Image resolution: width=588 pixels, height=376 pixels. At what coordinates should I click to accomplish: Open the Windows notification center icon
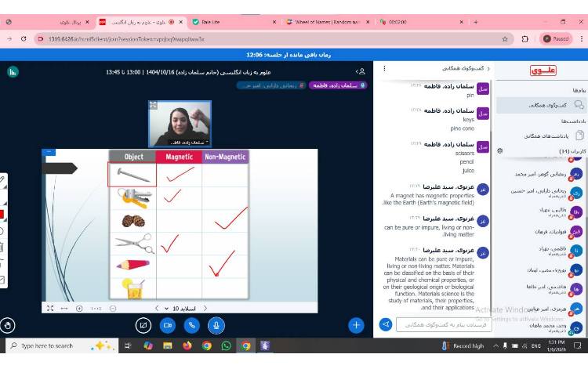(578, 345)
